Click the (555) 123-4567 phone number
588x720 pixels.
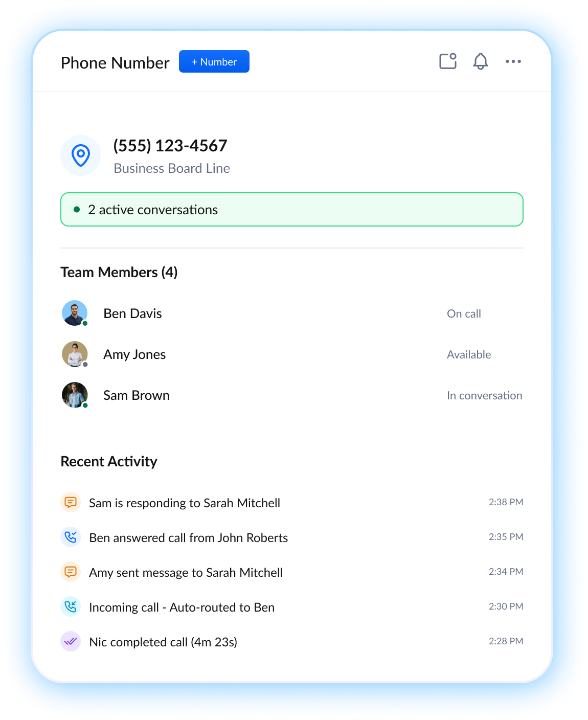[x=170, y=146]
